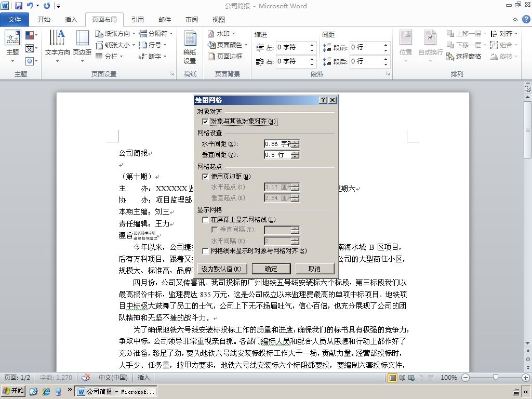This screenshot has height=399, width=532.
Task: Open the 文件 file tab
Action: (x=15, y=20)
